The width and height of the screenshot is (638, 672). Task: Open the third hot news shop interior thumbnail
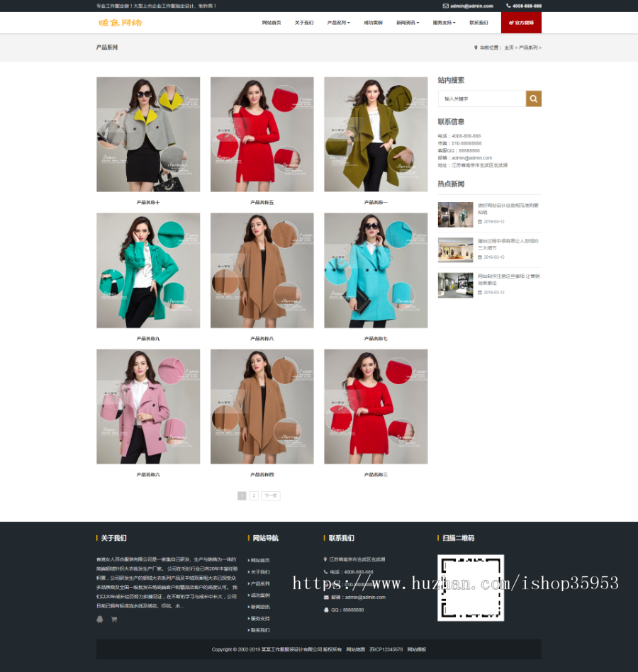pos(456,286)
